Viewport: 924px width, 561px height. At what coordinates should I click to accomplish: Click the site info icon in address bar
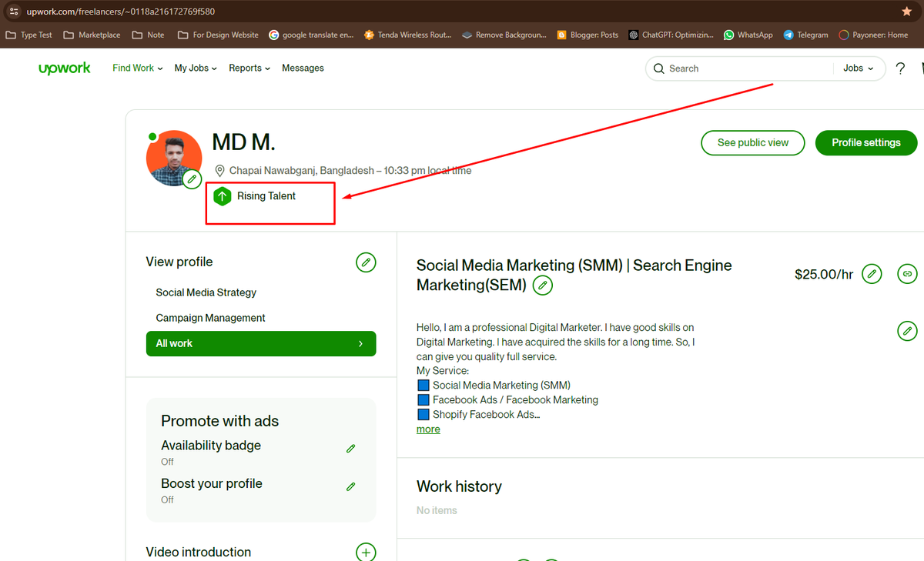(13, 12)
